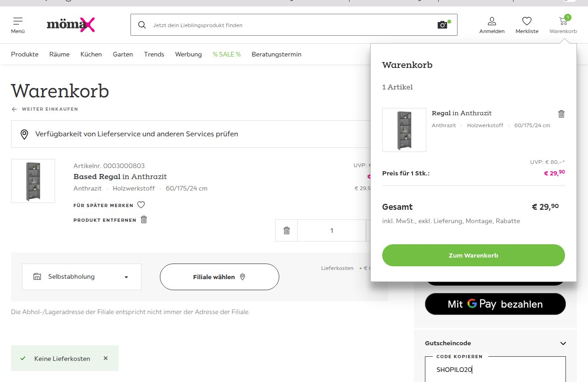This screenshot has width=588, height=382.
Task: Click the green Zum Warenkorb button
Action: pyautogui.click(x=474, y=255)
